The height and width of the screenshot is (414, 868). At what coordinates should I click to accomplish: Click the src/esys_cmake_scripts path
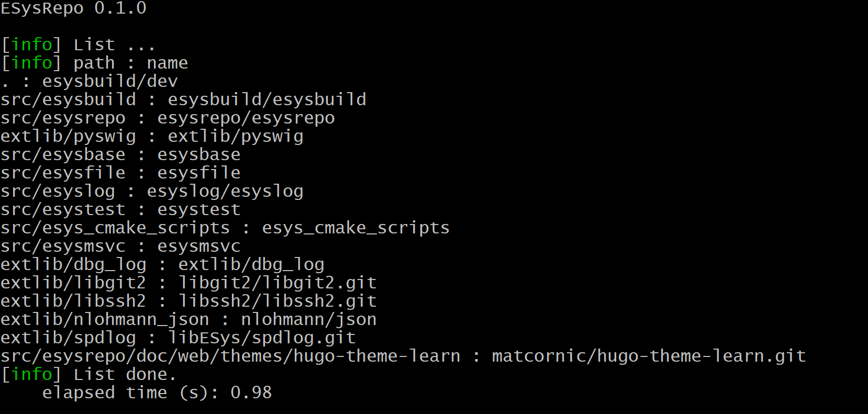[x=115, y=228]
